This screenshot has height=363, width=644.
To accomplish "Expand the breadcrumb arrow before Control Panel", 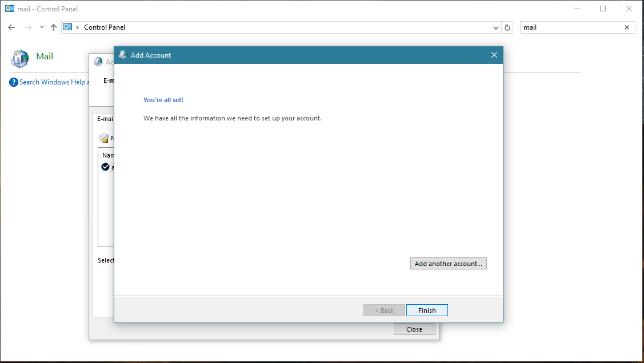I will tap(77, 27).
